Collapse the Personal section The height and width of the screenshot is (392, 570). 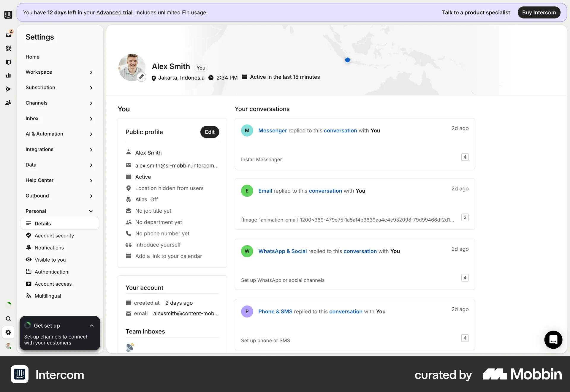click(91, 211)
